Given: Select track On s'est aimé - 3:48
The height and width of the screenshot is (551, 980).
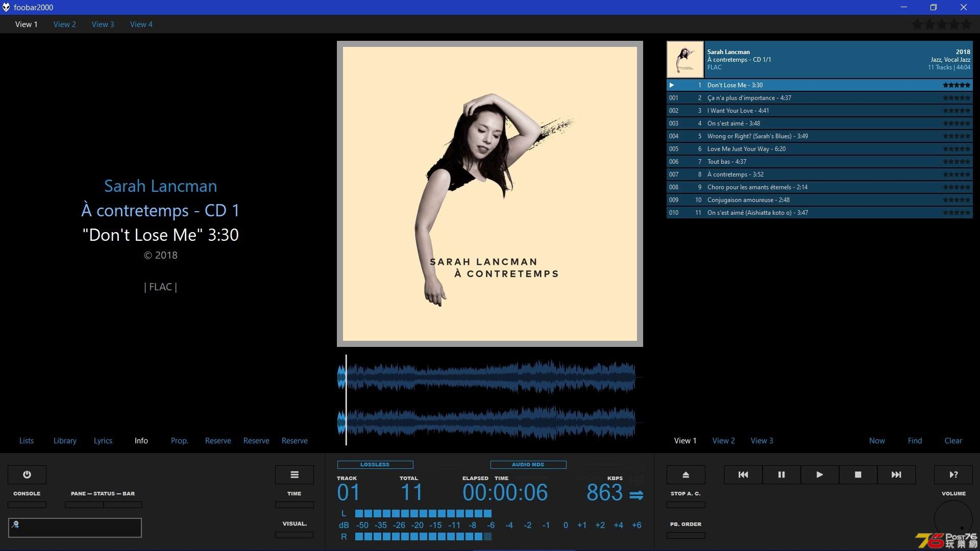Looking at the screenshot, I should [820, 123].
